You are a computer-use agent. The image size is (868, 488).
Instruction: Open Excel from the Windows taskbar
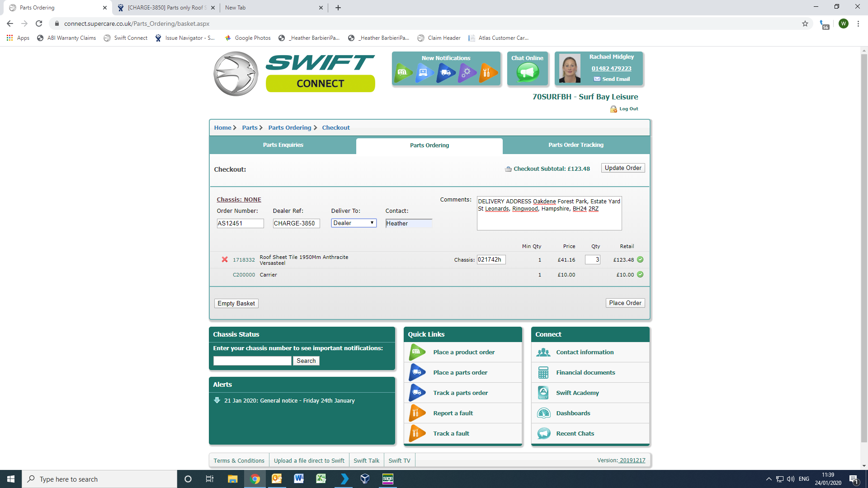click(321, 479)
